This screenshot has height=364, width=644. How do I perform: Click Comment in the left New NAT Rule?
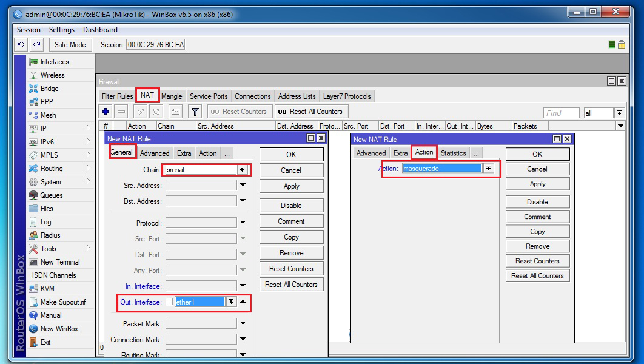291,221
